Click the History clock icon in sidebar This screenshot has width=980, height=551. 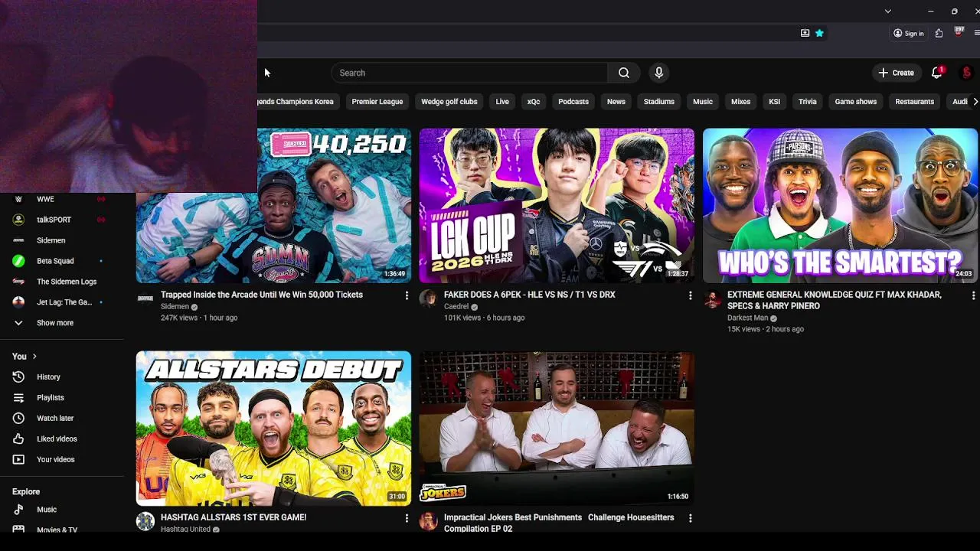click(x=18, y=377)
